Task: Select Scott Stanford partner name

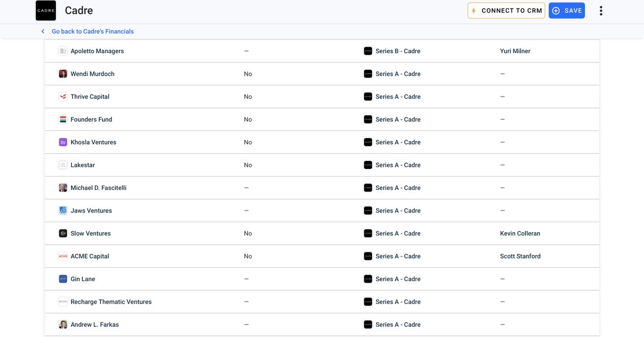Action: (520, 257)
